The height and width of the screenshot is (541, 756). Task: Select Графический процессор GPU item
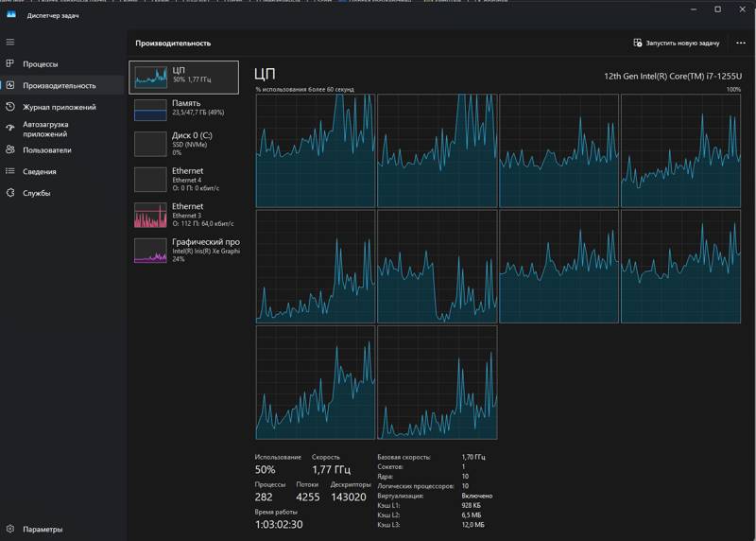[x=186, y=250]
